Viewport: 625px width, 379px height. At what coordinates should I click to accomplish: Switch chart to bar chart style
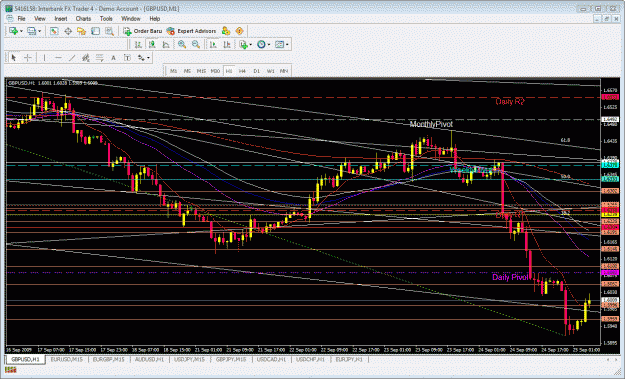click(x=138, y=45)
